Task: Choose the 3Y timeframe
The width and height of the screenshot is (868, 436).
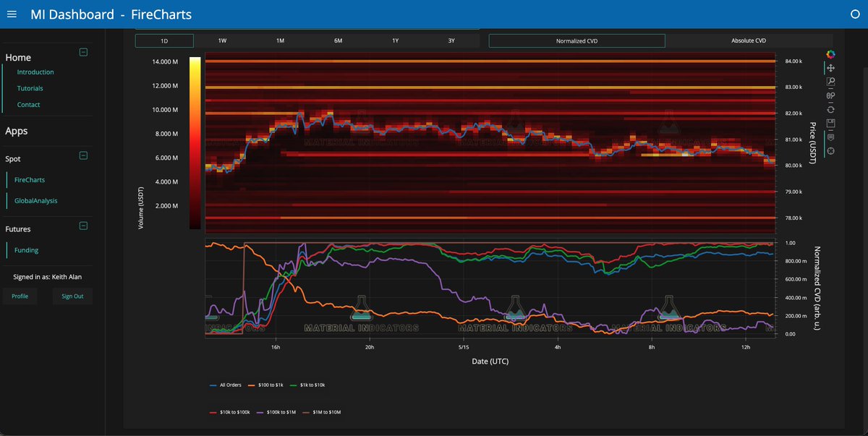Action: (x=451, y=40)
